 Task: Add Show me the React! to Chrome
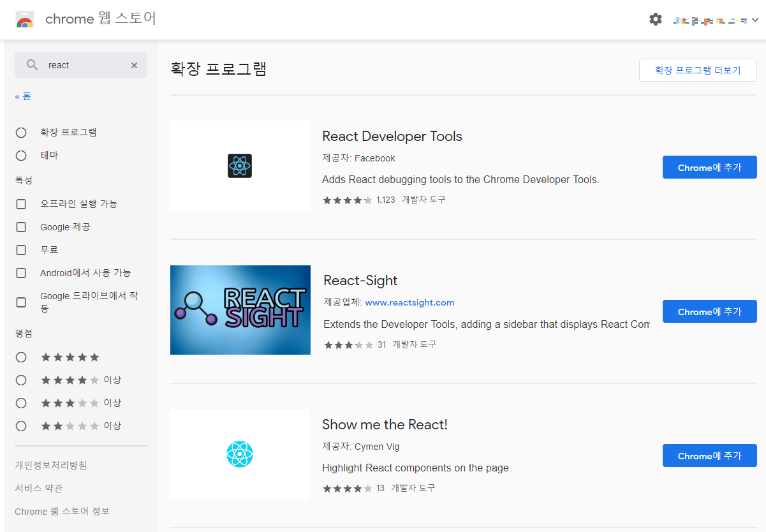pos(710,455)
